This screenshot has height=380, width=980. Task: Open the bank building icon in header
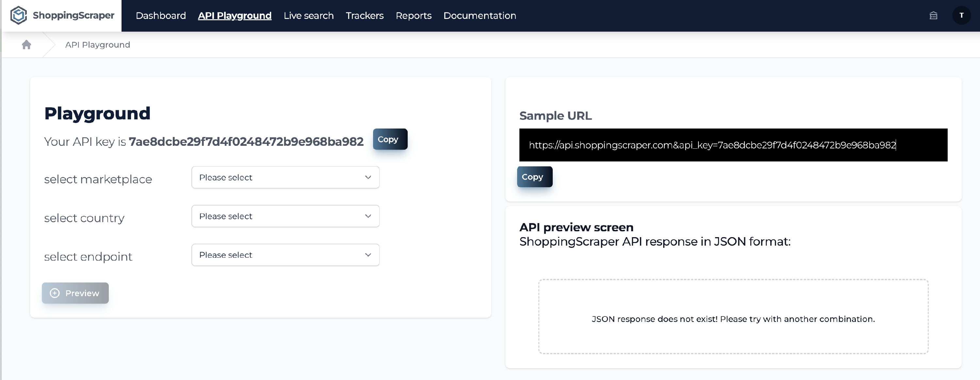click(933, 16)
